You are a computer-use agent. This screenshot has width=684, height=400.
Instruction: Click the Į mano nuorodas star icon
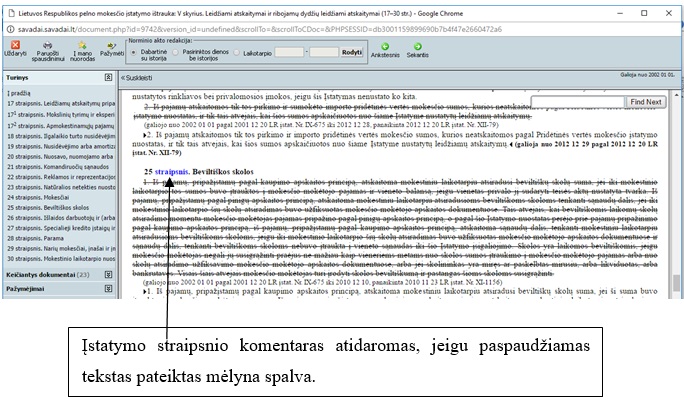[82, 45]
